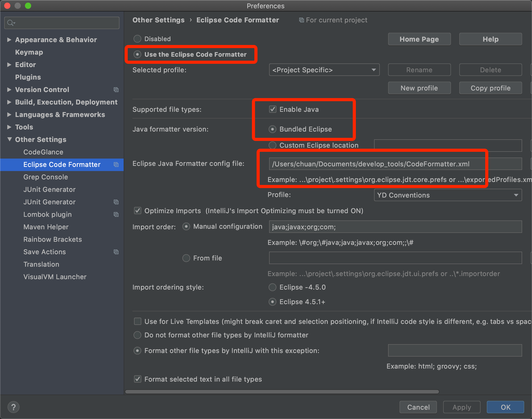532x419 pixels.
Task: Select Manual configuration import order radio
Action: pyautogui.click(x=186, y=226)
